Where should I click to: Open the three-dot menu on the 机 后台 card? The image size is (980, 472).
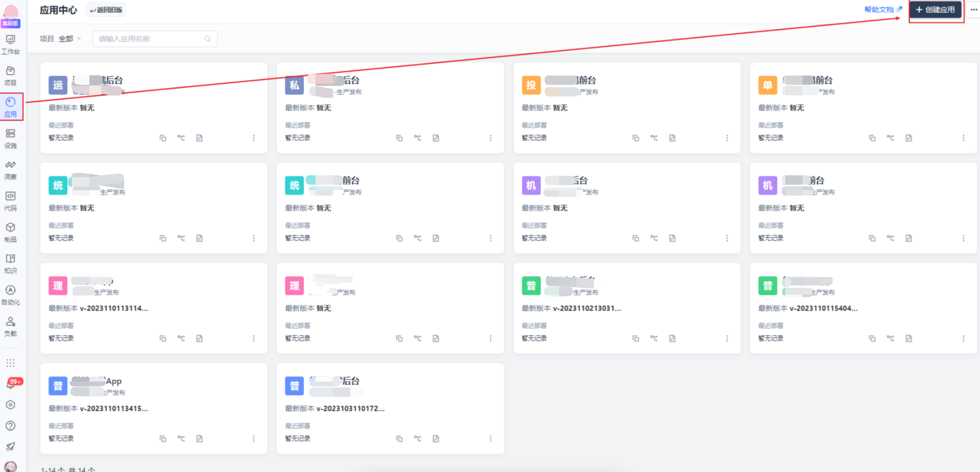point(727,238)
